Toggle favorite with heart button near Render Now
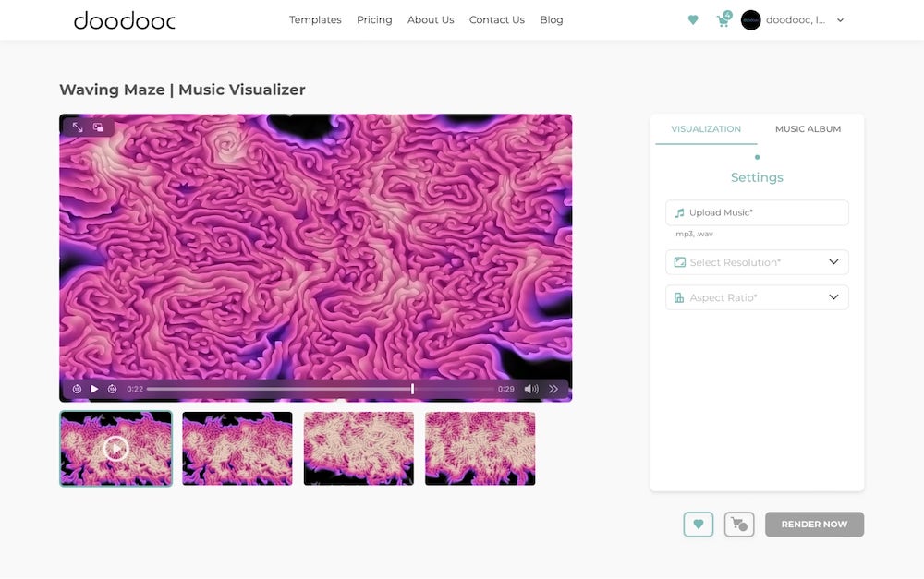Screen dimensions: 924x579 click(699, 525)
